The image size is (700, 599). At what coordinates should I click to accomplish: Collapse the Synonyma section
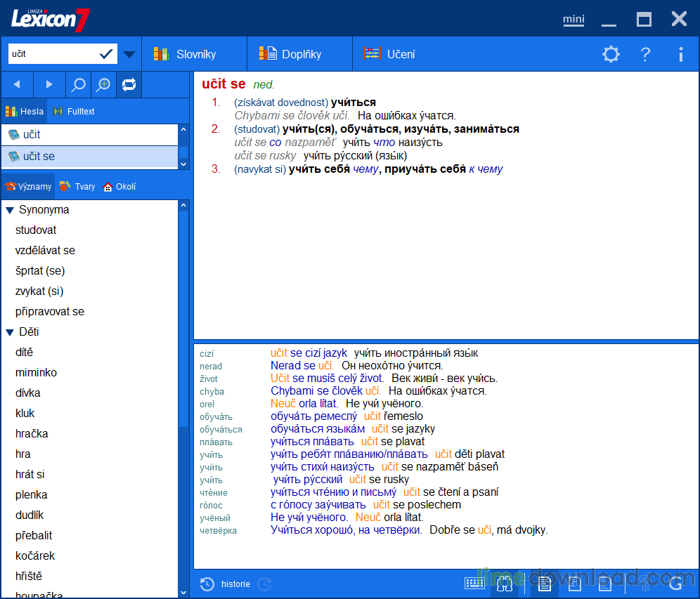click(8, 209)
